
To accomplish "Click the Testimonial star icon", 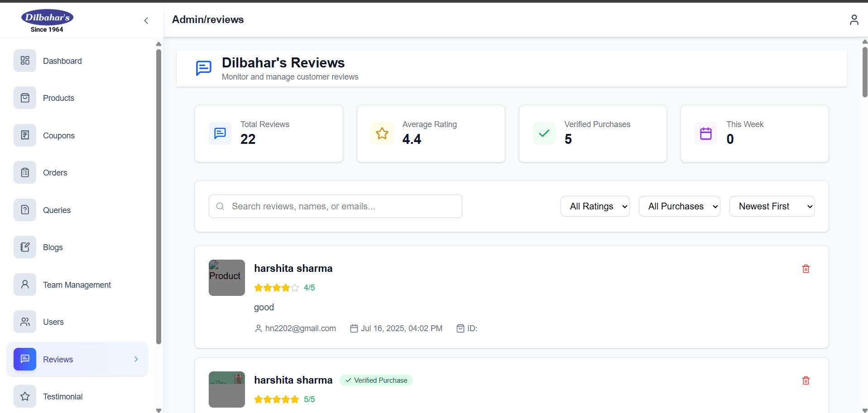I will point(25,396).
